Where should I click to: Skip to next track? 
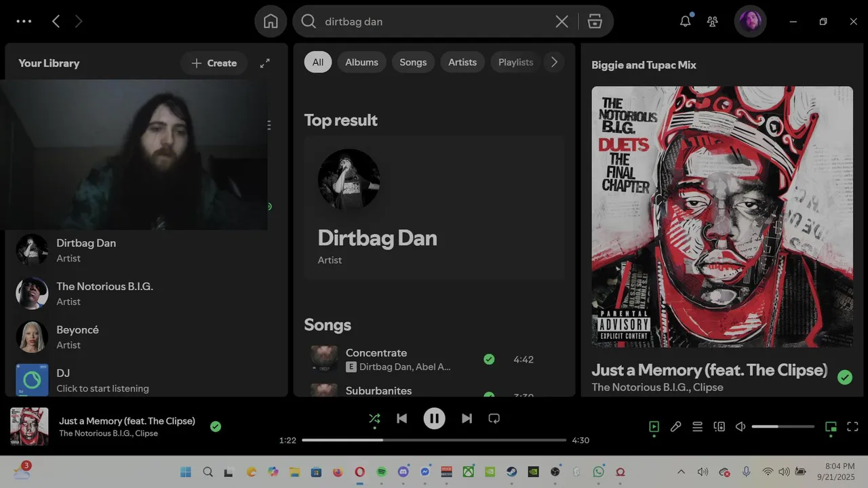tap(467, 419)
